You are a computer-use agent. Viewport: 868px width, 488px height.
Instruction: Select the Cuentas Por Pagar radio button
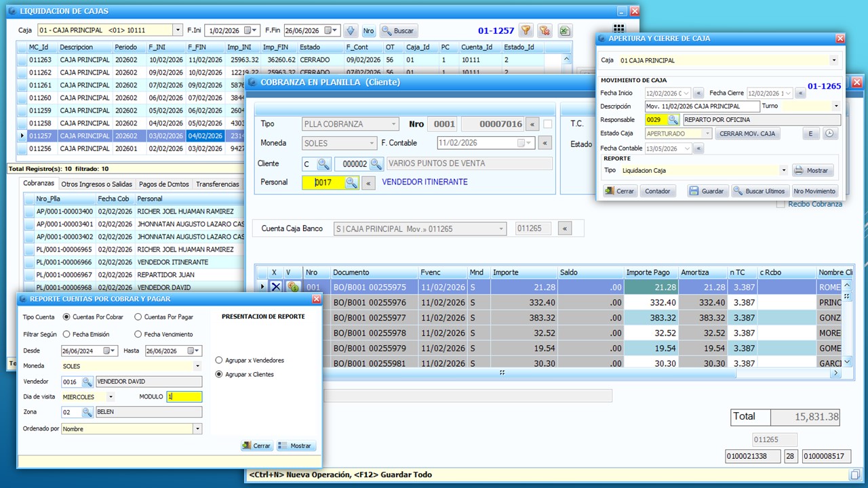(x=138, y=317)
